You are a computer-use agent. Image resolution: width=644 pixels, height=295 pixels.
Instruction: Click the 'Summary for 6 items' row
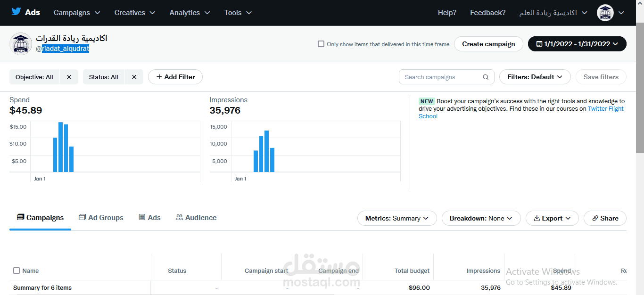click(x=318, y=287)
